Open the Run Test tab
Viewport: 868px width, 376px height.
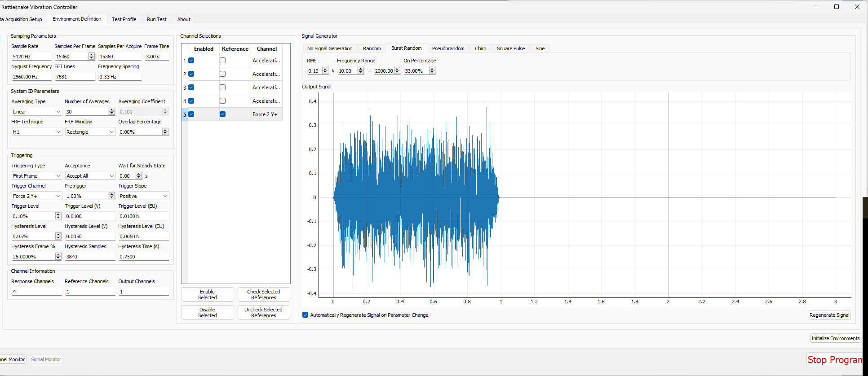(157, 19)
